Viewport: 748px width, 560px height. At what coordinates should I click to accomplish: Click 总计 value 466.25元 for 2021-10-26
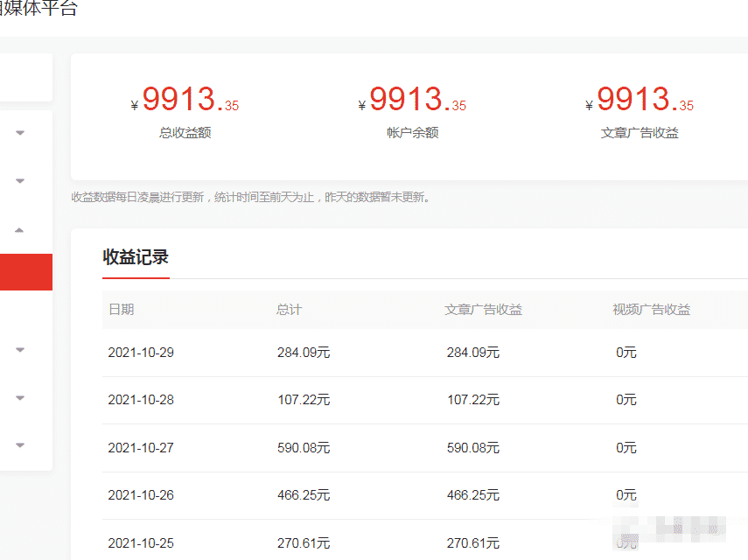pyautogui.click(x=304, y=495)
